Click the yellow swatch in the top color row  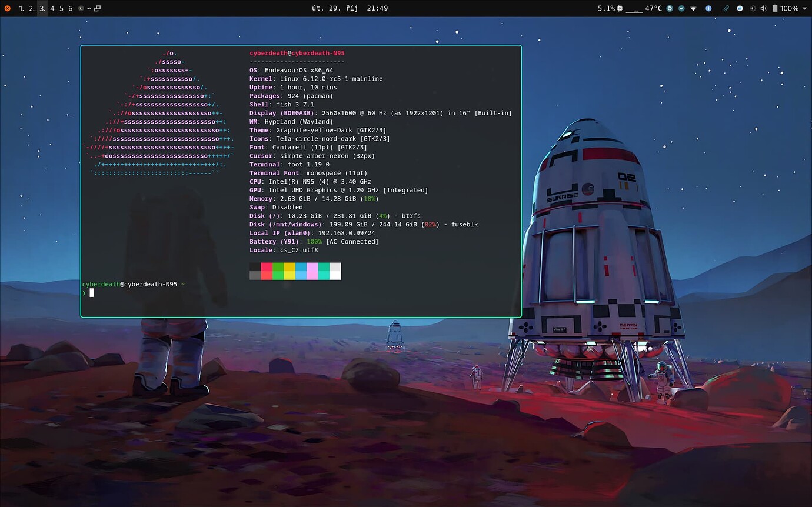point(289,267)
